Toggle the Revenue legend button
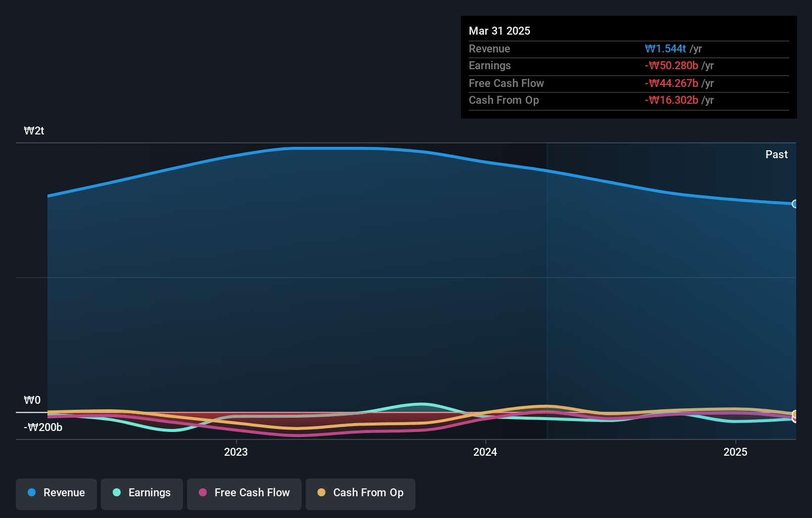The height and width of the screenshot is (518, 812). (56, 494)
